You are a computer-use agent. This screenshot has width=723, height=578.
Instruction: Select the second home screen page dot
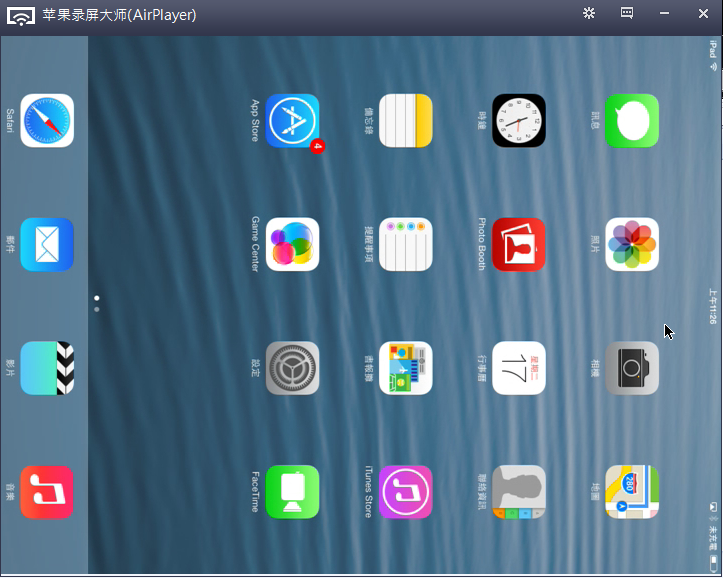click(96, 309)
